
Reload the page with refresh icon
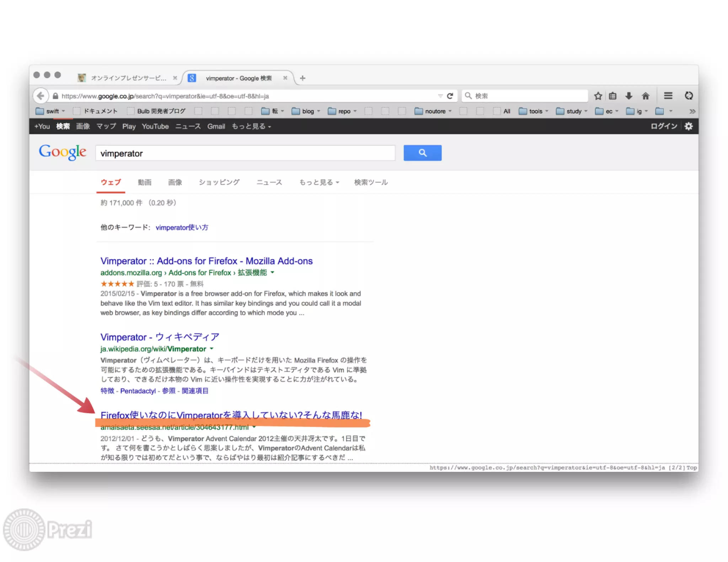click(450, 96)
